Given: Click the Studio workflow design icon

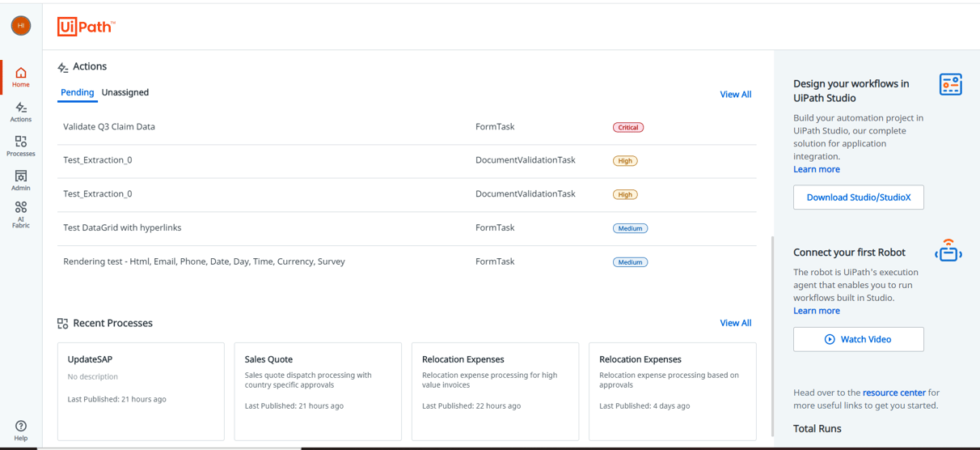Looking at the screenshot, I should click(950, 84).
